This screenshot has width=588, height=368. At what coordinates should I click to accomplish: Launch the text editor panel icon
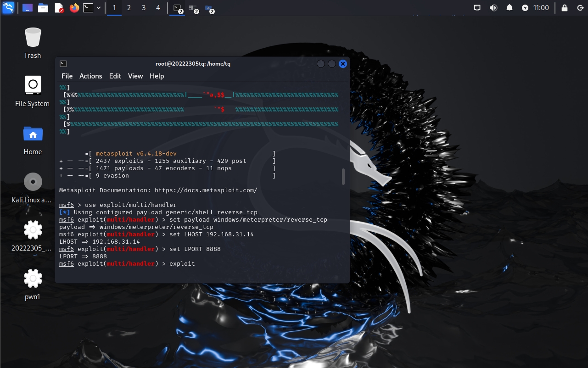[59, 8]
